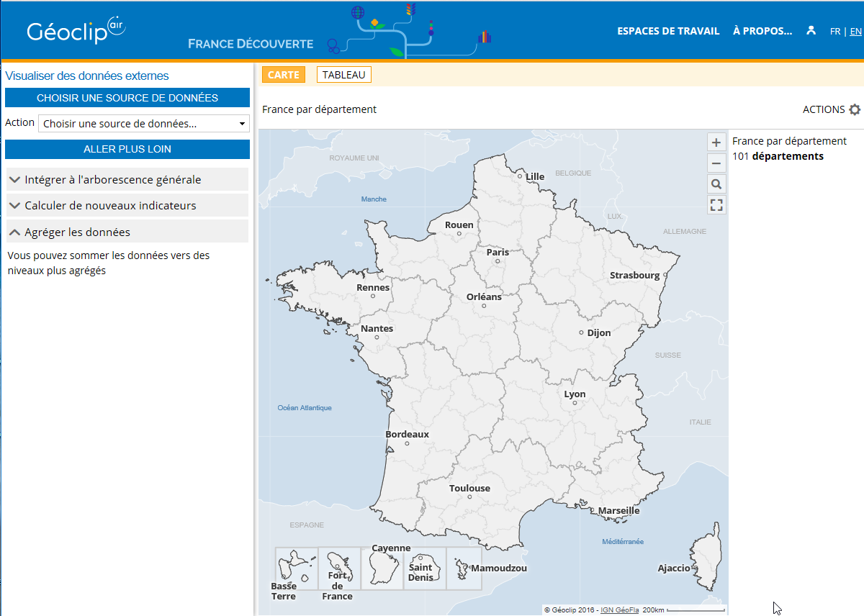Screen dimensions: 864x616
Task: Open Espaces de travail menu
Action: [x=668, y=31]
